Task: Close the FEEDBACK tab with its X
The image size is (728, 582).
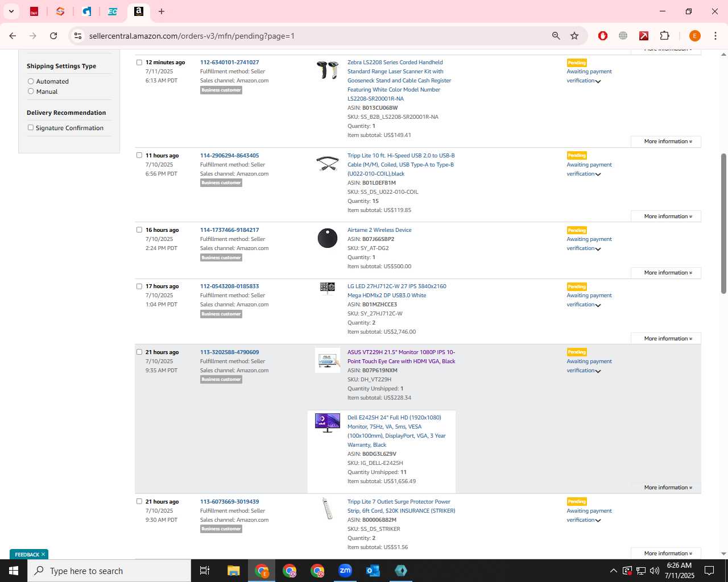Action: [x=43, y=554]
